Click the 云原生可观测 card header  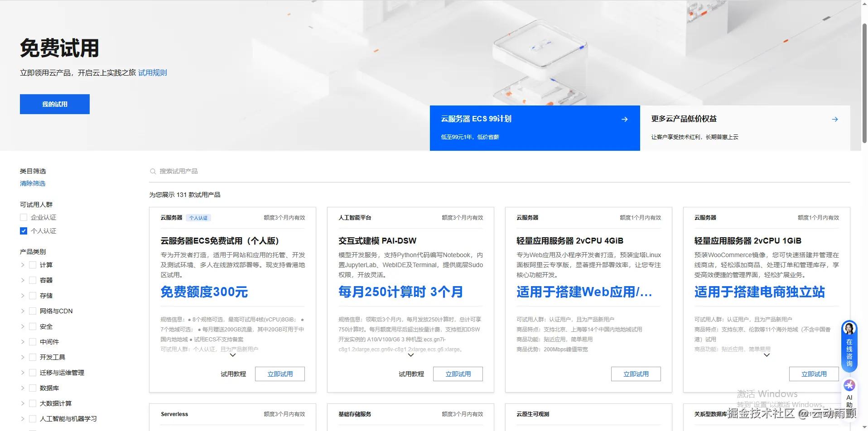533,414
